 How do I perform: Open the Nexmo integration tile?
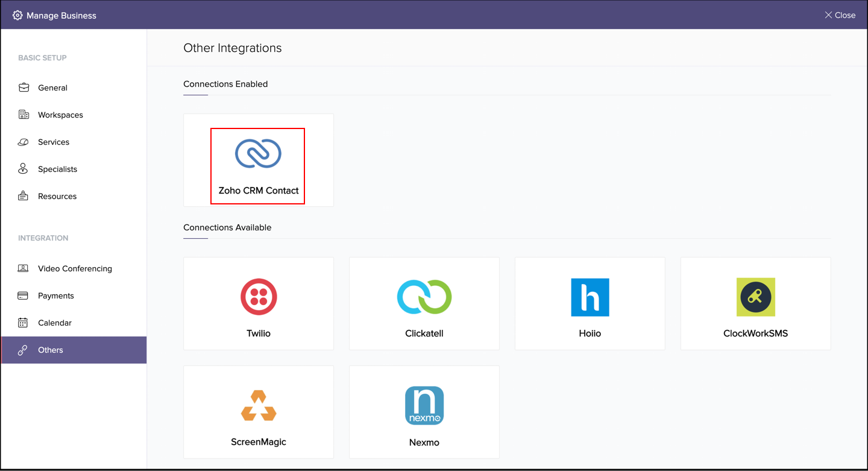[x=424, y=412]
